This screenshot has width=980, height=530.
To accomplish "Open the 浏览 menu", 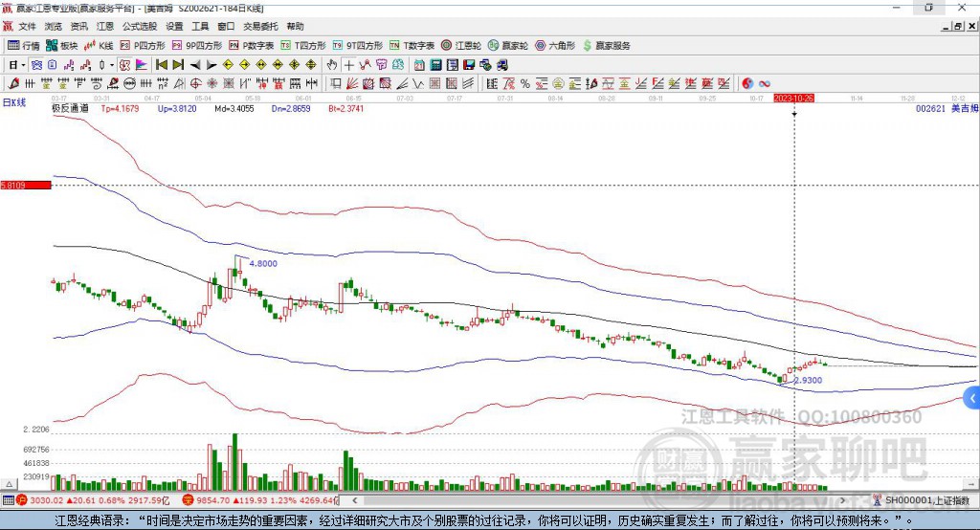I will pyautogui.click(x=54, y=26).
